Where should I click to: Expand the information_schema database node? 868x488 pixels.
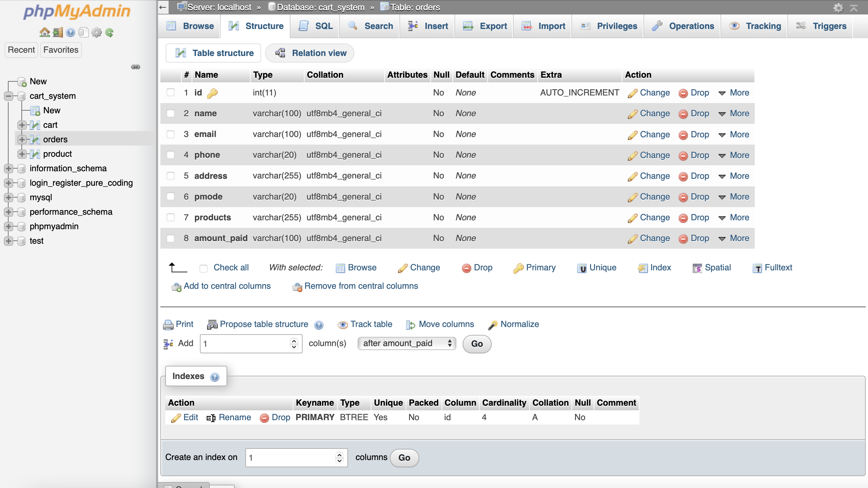pos(9,168)
